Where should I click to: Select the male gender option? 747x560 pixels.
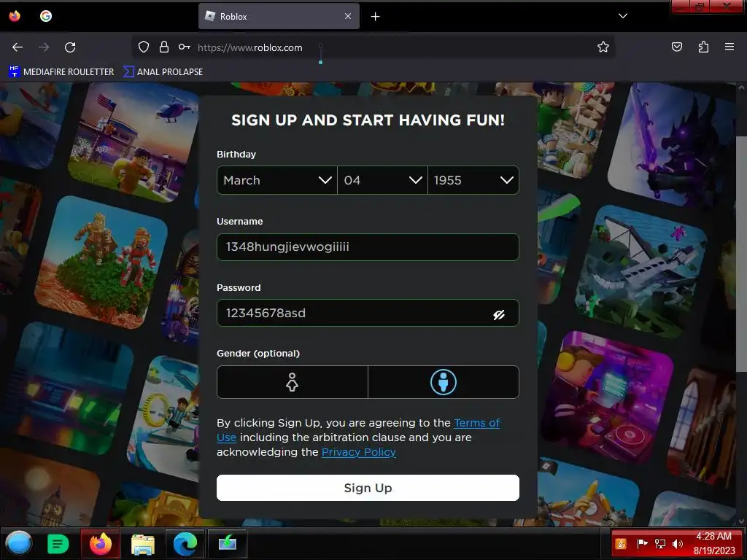click(x=444, y=382)
